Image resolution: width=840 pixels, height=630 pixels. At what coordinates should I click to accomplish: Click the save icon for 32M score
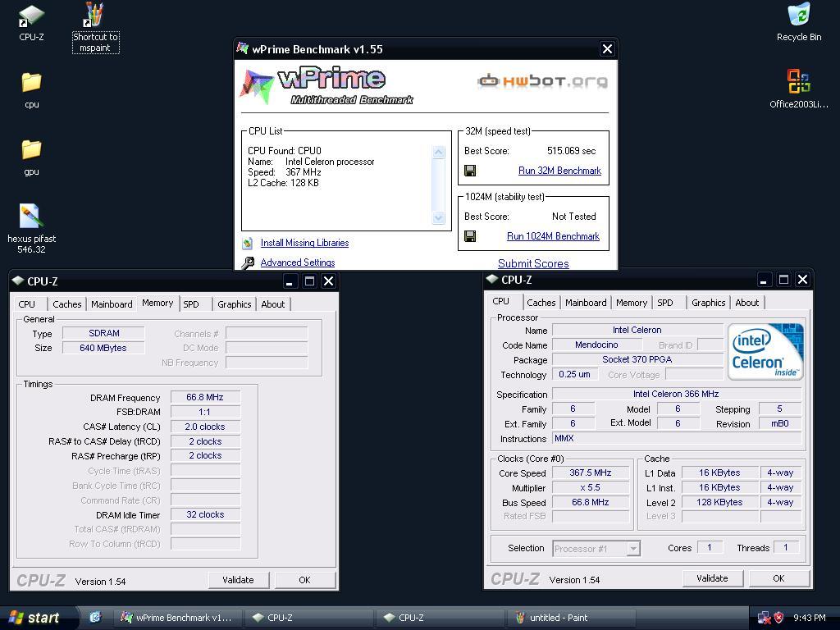tap(470, 171)
